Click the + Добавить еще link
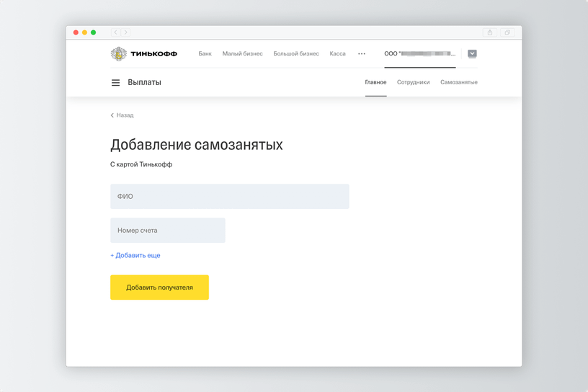 click(x=135, y=256)
